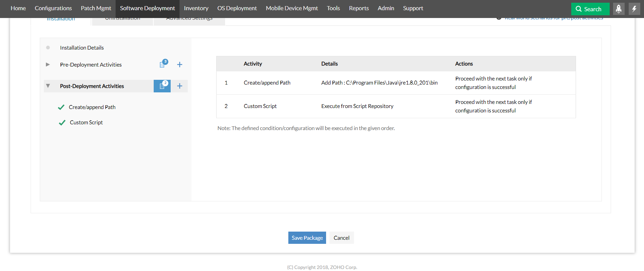Go to the Inventory menu

pos(196,8)
